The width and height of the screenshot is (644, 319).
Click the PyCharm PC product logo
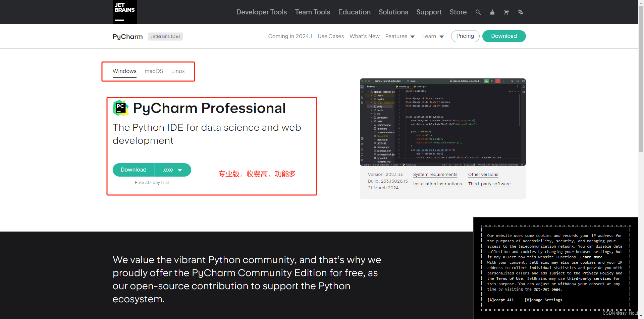pos(121,108)
